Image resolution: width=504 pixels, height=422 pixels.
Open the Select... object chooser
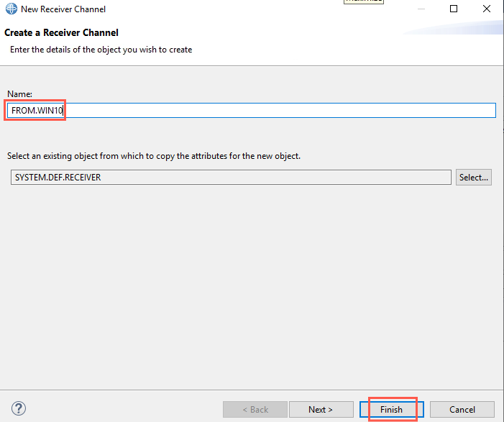click(x=474, y=177)
